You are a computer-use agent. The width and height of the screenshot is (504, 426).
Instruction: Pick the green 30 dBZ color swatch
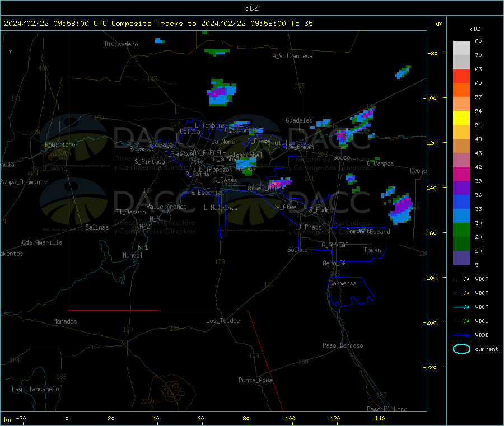(x=461, y=230)
